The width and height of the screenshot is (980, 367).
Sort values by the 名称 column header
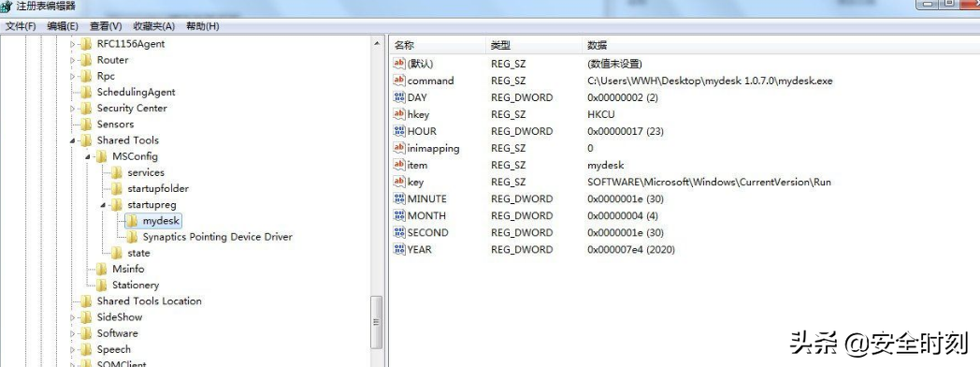click(438, 46)
